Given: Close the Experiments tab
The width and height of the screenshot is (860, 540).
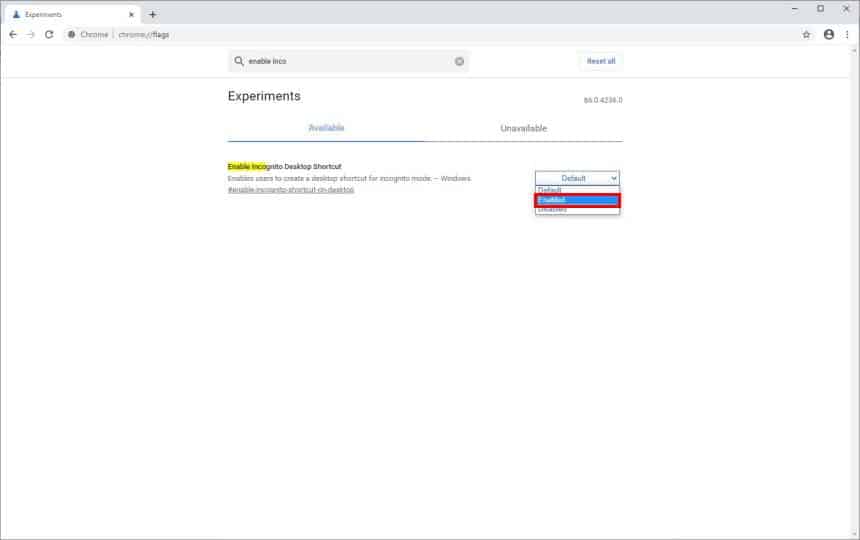Looking at the screenshot, I should tap(131, 15).
